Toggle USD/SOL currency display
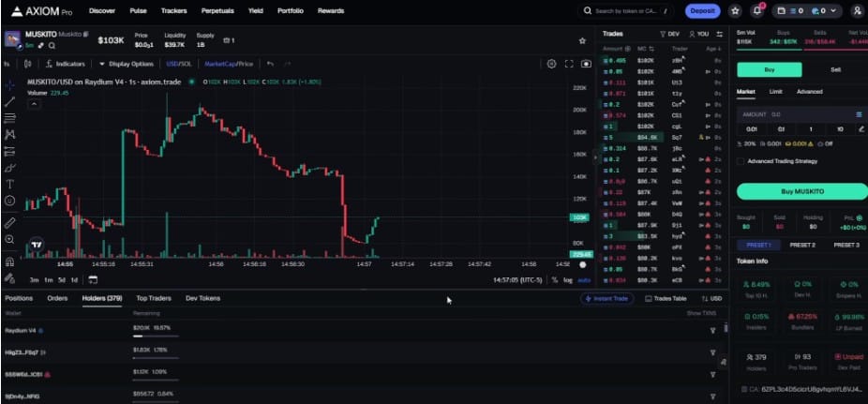This screenshot has width=868, height=404. pyautogui.click(x=179, y=64)
